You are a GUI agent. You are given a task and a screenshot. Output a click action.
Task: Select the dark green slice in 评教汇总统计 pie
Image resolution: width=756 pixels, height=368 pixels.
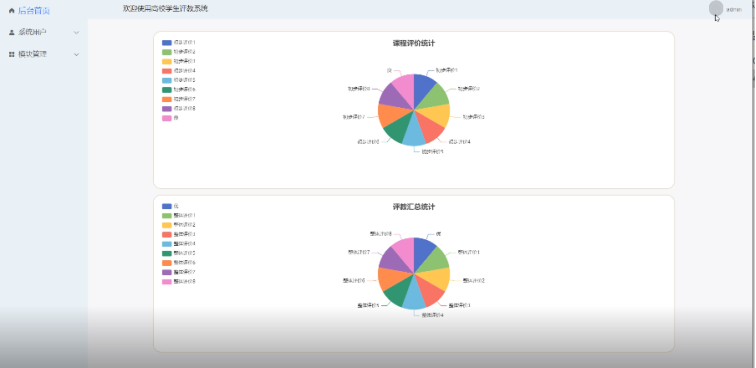point(399,290)
